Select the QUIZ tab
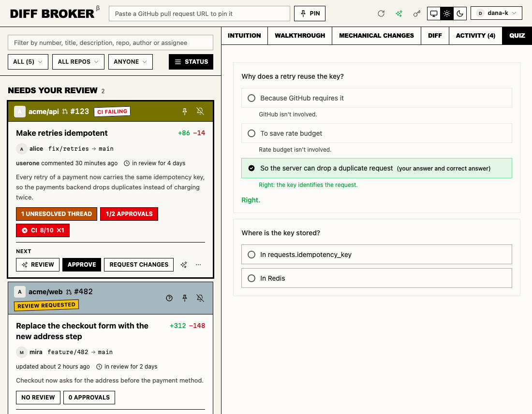Image resolution: width=532 pixels, height=414 pixels. tap(517, 36)
